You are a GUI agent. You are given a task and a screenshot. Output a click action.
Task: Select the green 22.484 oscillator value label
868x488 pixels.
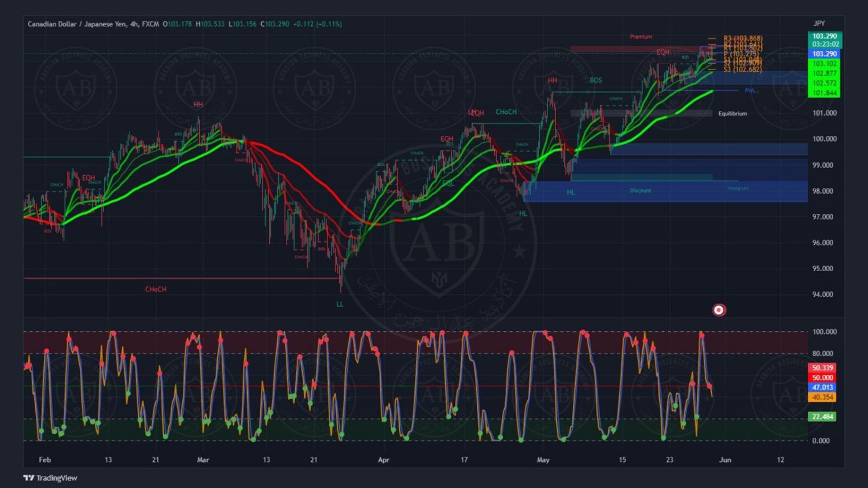tap(822, 417)
